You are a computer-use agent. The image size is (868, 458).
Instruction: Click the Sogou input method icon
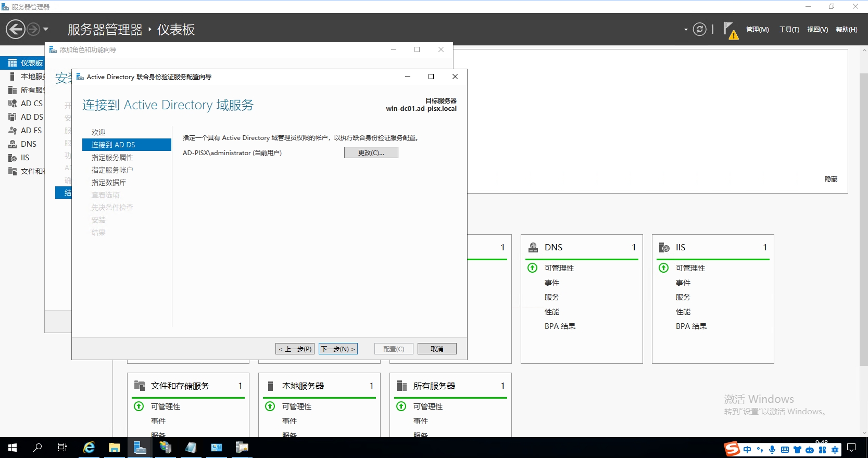[x=732, y=449]
